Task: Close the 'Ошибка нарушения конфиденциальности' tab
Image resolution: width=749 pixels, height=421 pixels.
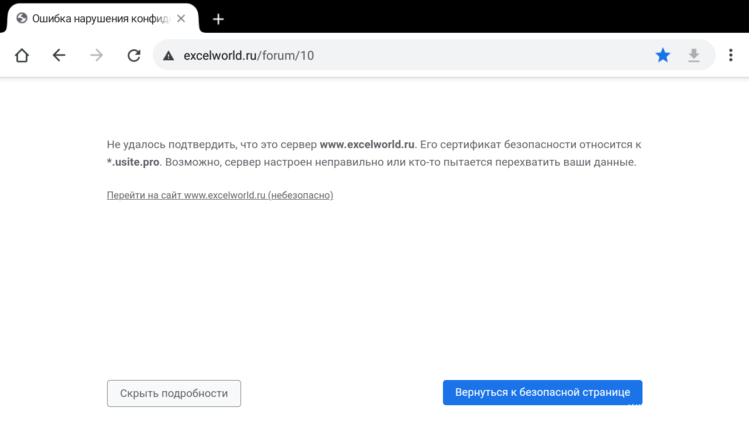Action: coord(181,19)
